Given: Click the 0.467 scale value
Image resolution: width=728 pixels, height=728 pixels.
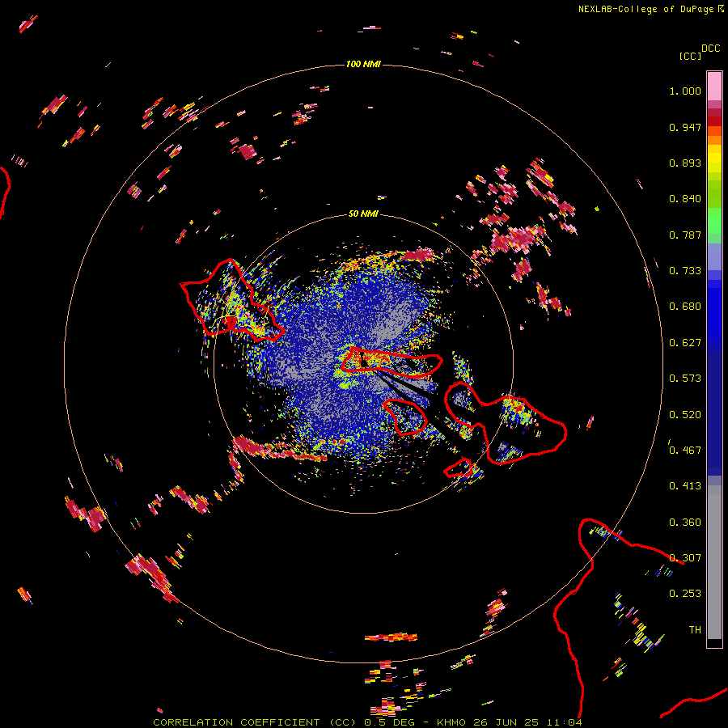Looking at the screenshot, I should point(685,451).
